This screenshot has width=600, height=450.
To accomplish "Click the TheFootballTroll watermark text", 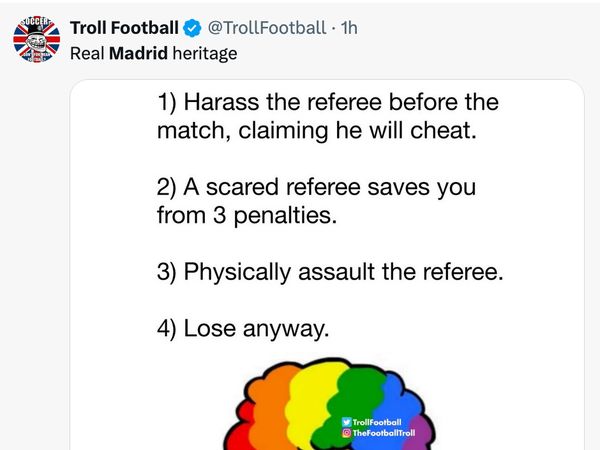I will [x=384, y=433].
